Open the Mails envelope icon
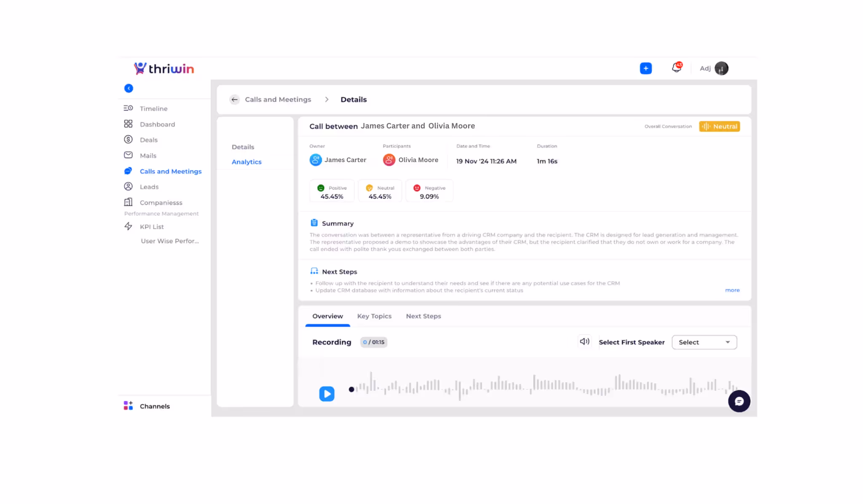 128,155
